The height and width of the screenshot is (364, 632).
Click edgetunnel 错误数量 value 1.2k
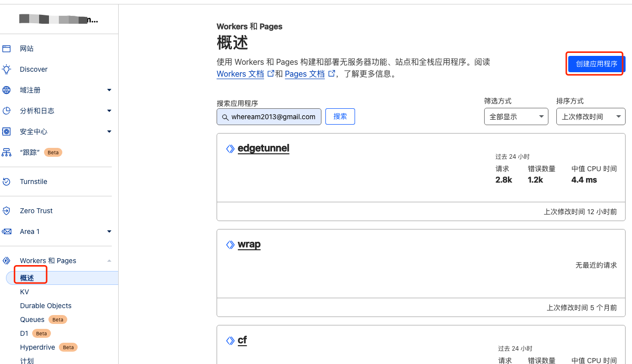pos(536,180)
